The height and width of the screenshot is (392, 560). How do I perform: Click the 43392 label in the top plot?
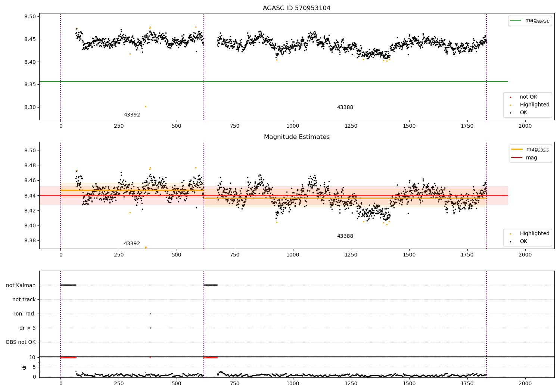click(132, 115)
